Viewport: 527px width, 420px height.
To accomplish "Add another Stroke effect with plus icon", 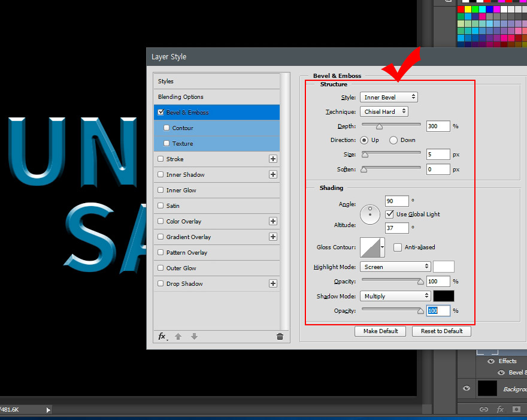I will [x=273, y=159].
